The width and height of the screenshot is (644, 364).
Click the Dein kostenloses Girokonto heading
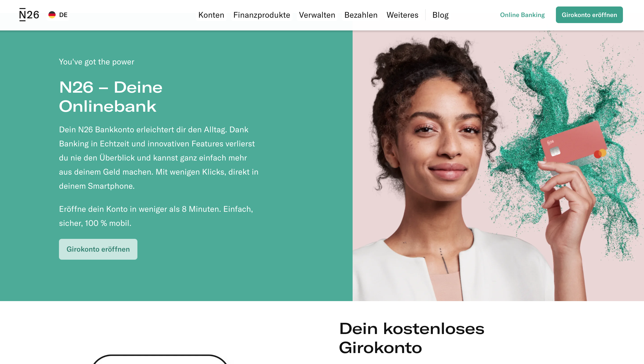click(x=412, y=338)
